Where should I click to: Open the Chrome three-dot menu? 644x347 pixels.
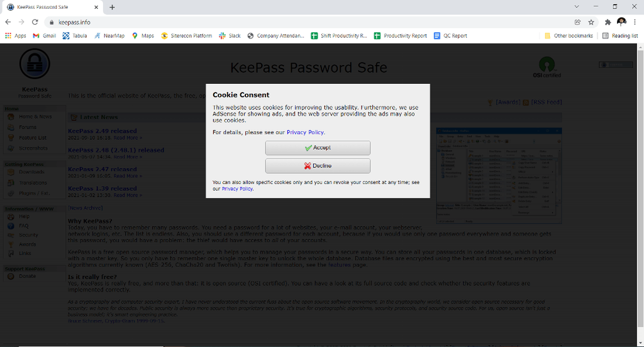click(635, 22)
